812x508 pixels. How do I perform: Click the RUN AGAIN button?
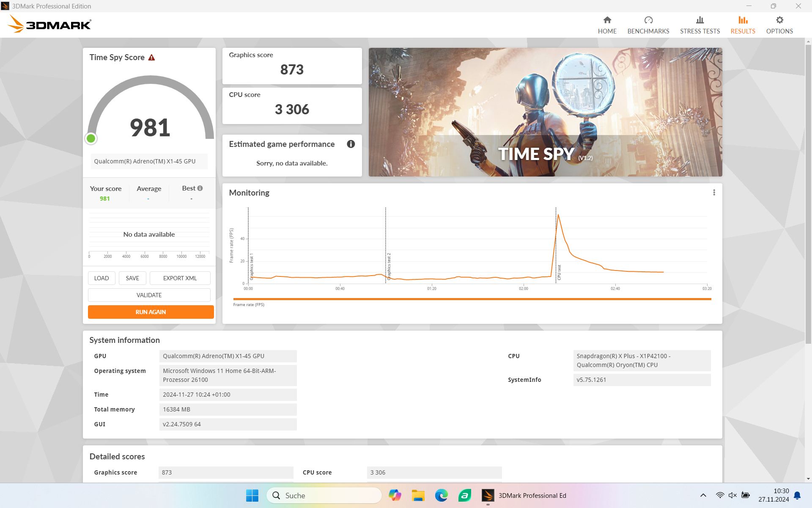point(151,312)
